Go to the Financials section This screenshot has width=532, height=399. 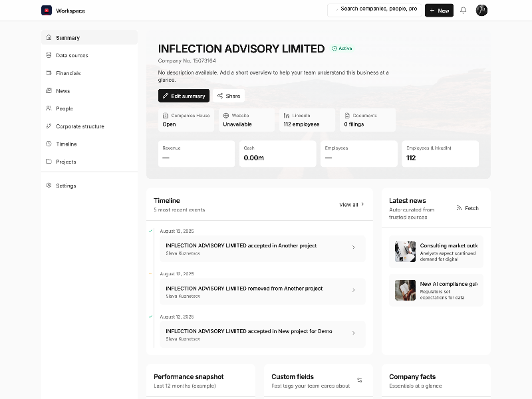click(x=68, y=73)
